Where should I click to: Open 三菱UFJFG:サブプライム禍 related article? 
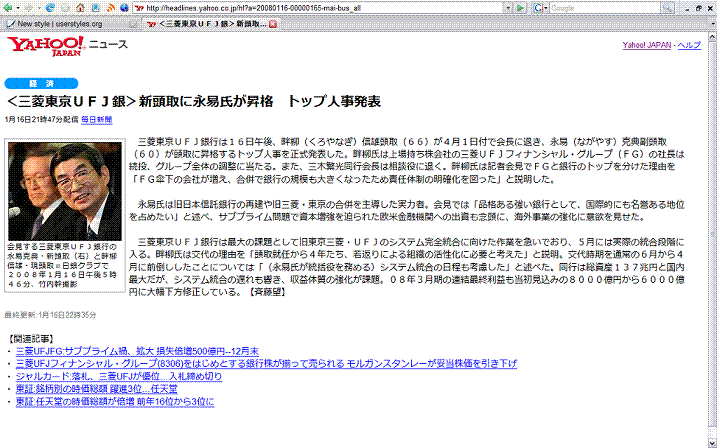click(137, 351)
